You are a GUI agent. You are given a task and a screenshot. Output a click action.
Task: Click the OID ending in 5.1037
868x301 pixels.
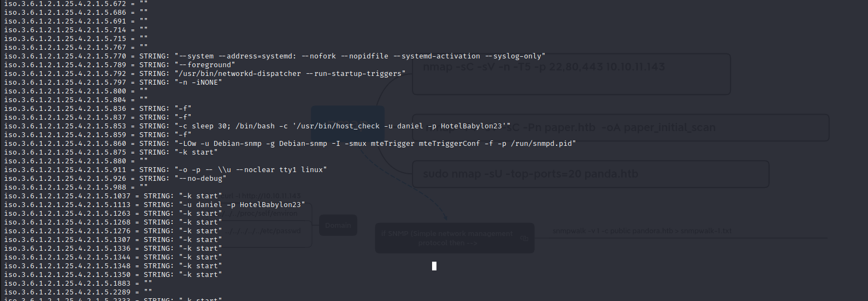coord(67,196)
